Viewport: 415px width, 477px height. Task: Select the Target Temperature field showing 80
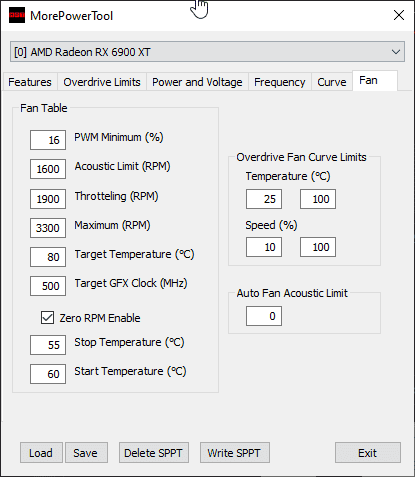[48, 257]
